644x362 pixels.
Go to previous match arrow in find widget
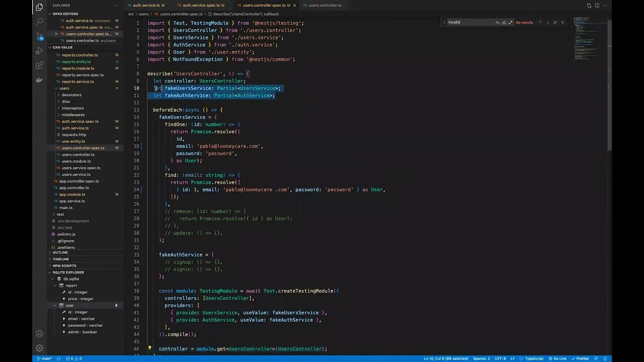(x=540, y=22)
